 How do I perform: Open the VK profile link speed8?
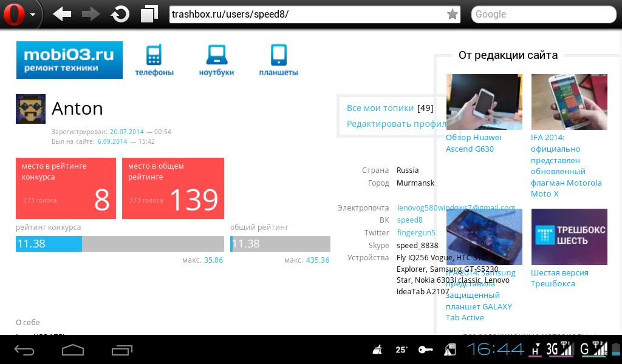coord(409,220)
